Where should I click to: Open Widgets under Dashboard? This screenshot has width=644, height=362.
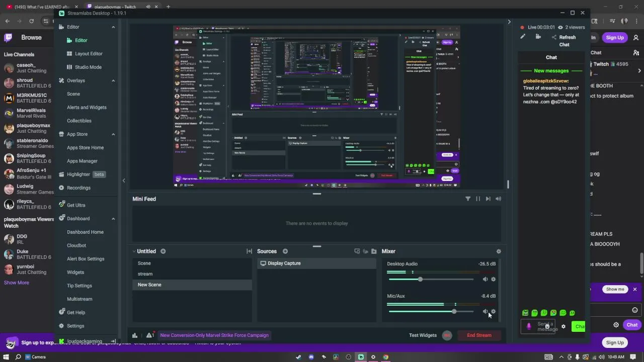[75, 272]
